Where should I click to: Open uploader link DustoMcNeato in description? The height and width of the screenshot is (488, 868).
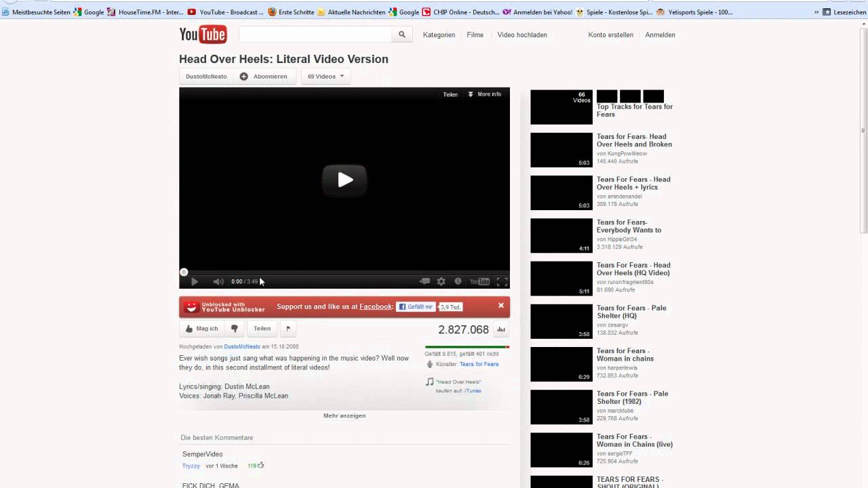(x=242, y=346)
